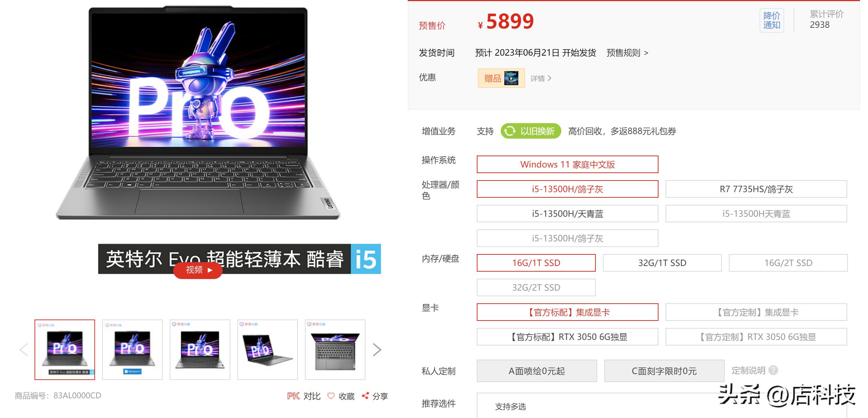Image resolution: width=868 pixels, height=418 pixels.
Task: Open the gift item image
Action: [x=511, y=78]
